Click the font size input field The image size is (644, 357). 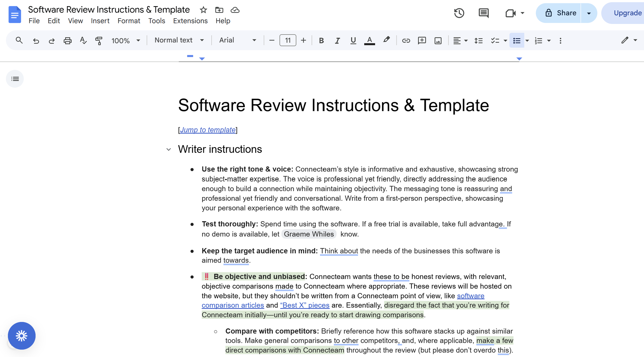click(288, 40)
